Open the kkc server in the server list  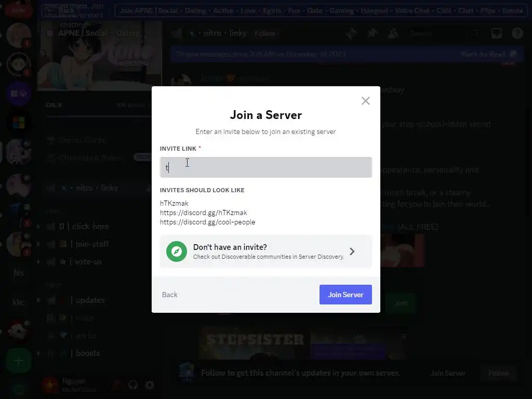pyautogui.click(x=19, y=302)
